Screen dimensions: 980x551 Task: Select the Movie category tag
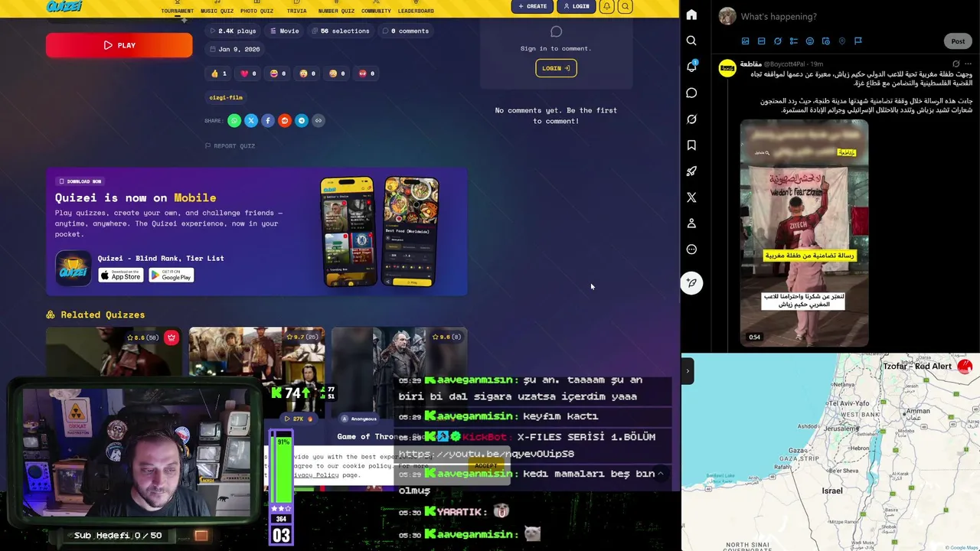(284, 31)
